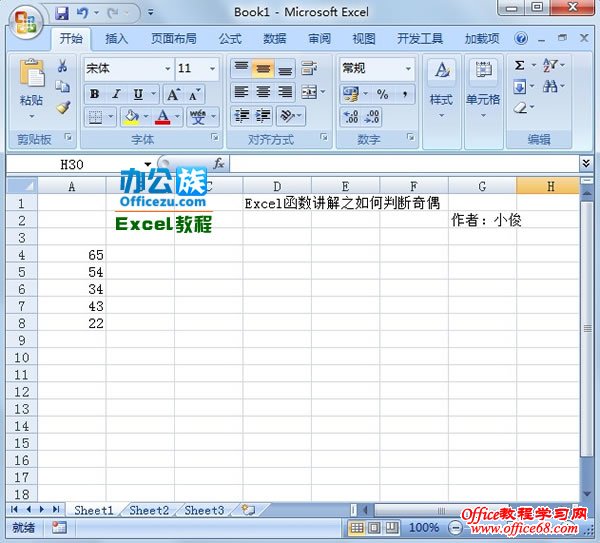Expand the Name Box dropdown
The width and height of the screenshot is (600, 543).
148,165
